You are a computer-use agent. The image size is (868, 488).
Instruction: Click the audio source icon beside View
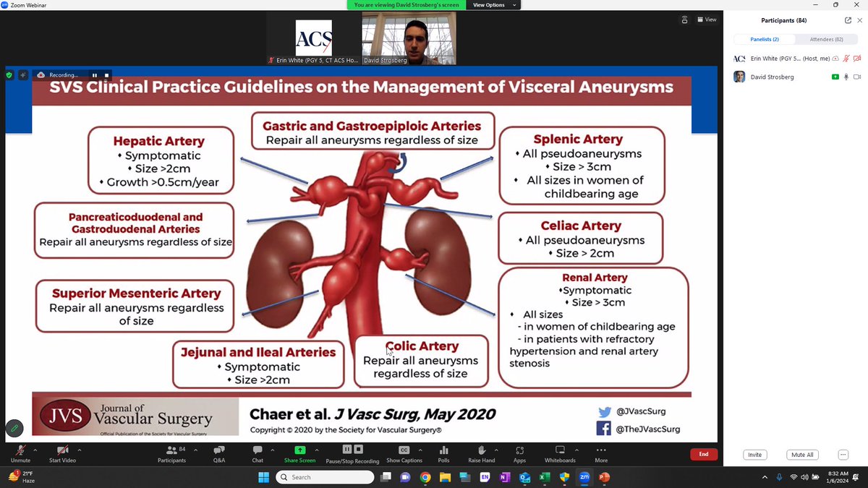click(x=684, y=20)
